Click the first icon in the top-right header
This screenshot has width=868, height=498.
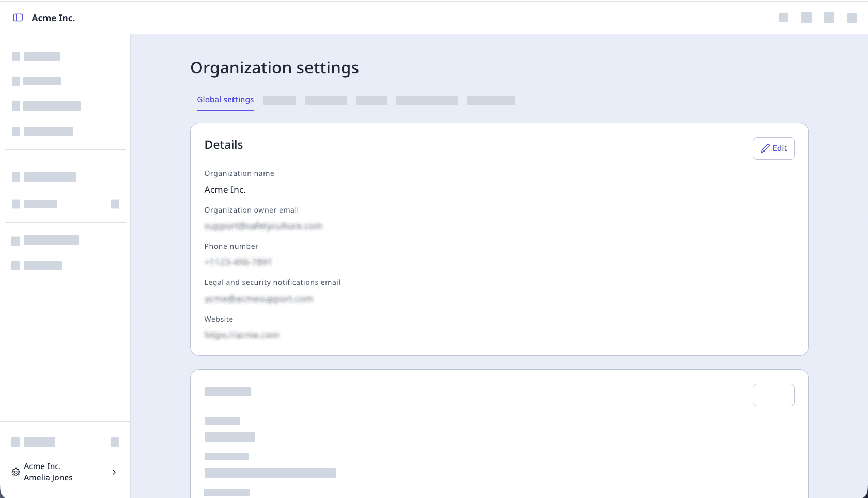pos(784,17)
